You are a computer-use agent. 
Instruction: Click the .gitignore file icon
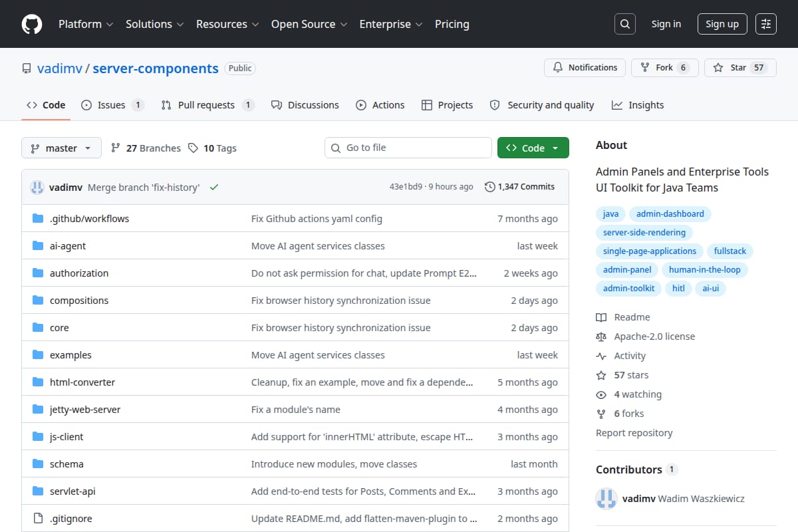[38, 518]
